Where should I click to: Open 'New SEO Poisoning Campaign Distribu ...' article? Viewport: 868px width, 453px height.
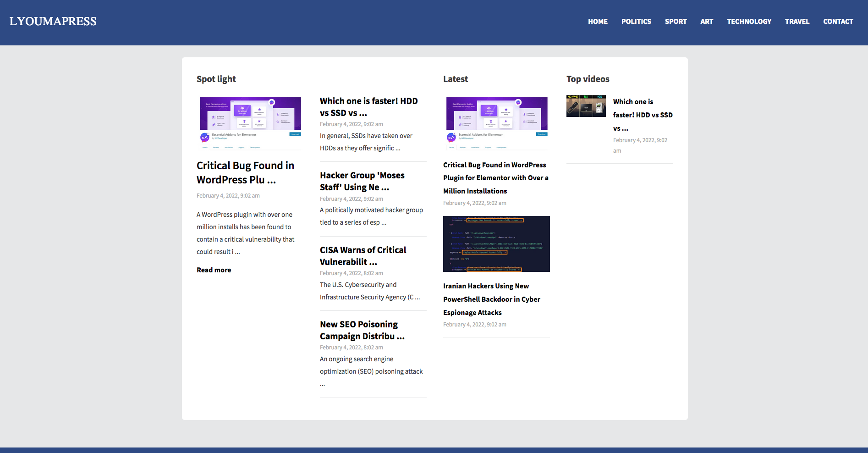[x=362, y=330]
